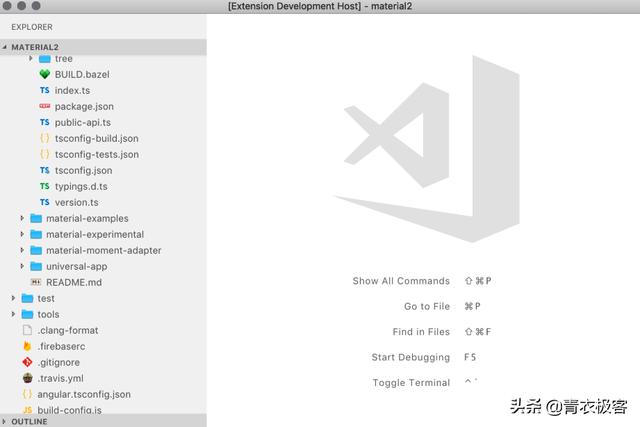Screen dimensions: 640x427
Task: Click the markdown icon beside README.md
Action: pos(36,282)
